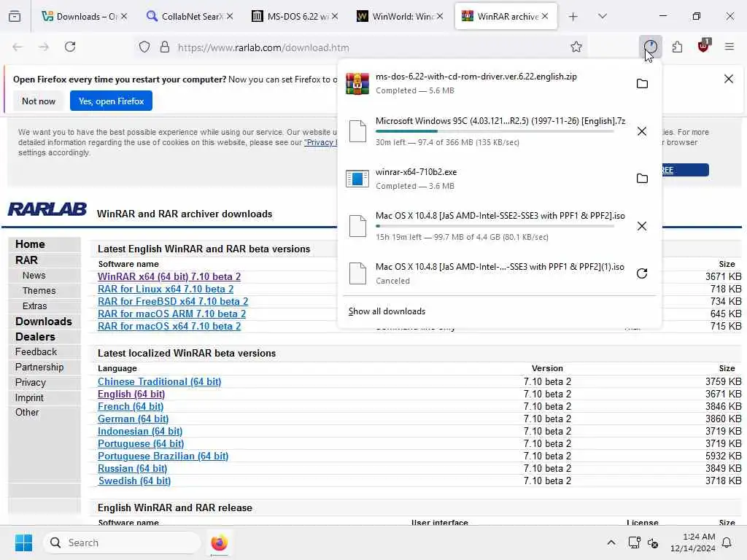Image resolution: width=747 pixels, height=560 pixels.
Task: Show winrar-x64-710b2.exe in folder
Action: click(x=642, y=179)
